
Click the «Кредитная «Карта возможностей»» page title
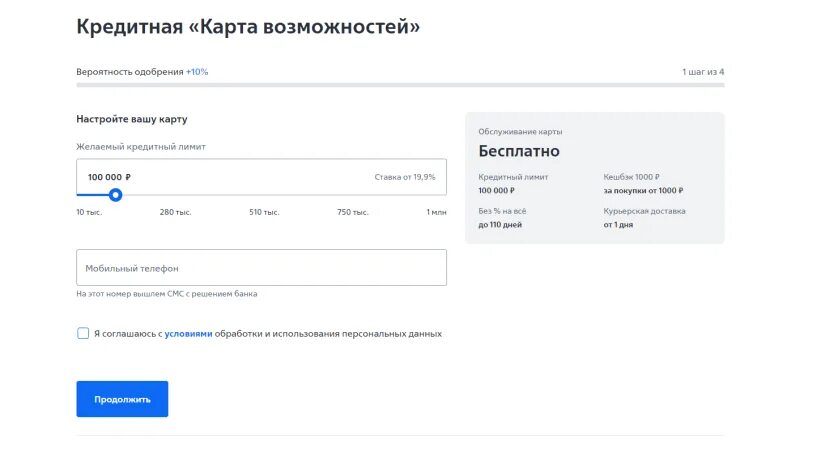point(248,26)
